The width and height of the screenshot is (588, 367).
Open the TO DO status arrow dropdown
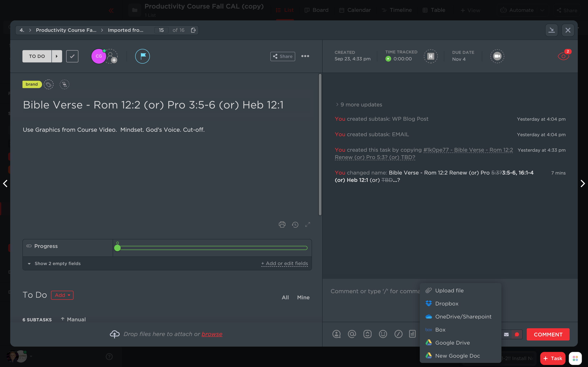(57, 56)
